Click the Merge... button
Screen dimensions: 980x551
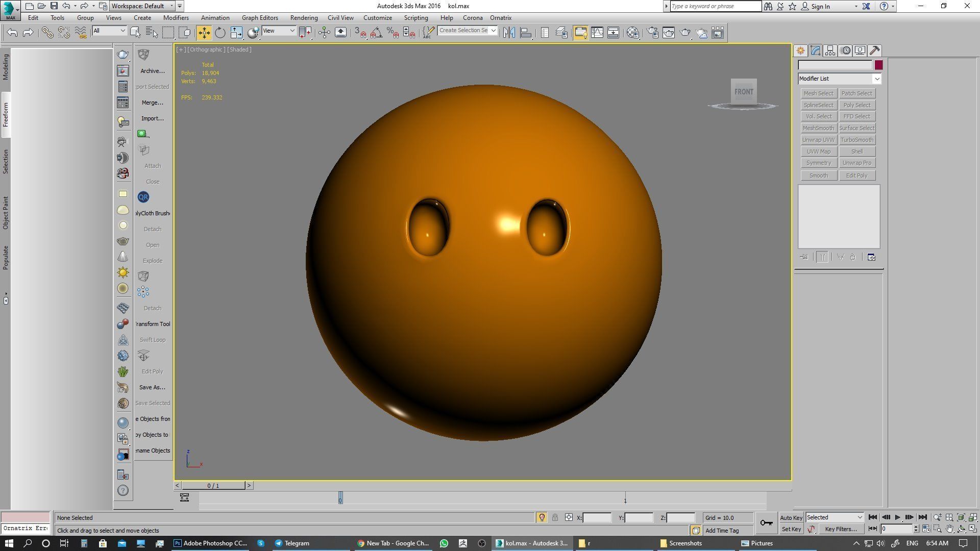point(153,103)
